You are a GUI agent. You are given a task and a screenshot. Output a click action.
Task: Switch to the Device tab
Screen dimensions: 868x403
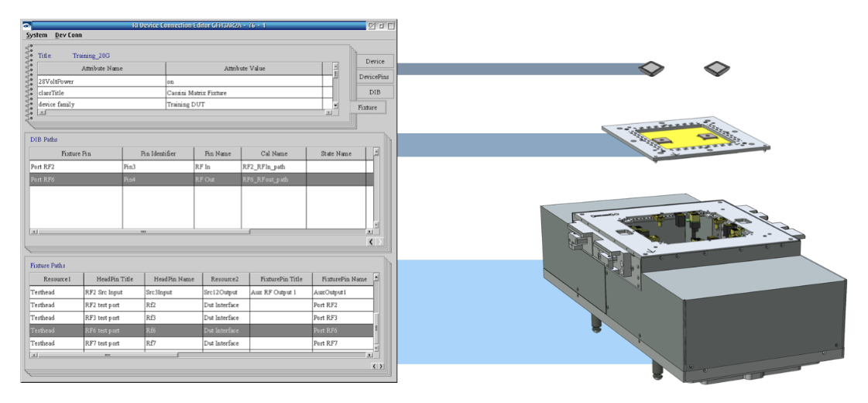pyautogui.click(x=375, y=61)
